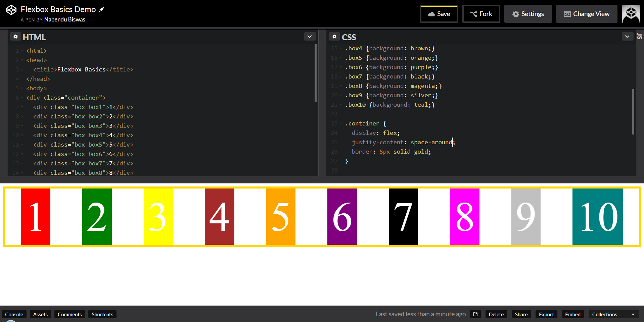Fold HTML line 6 container div
The height and width of the screenshot is (322, 644).
(22, 98)
